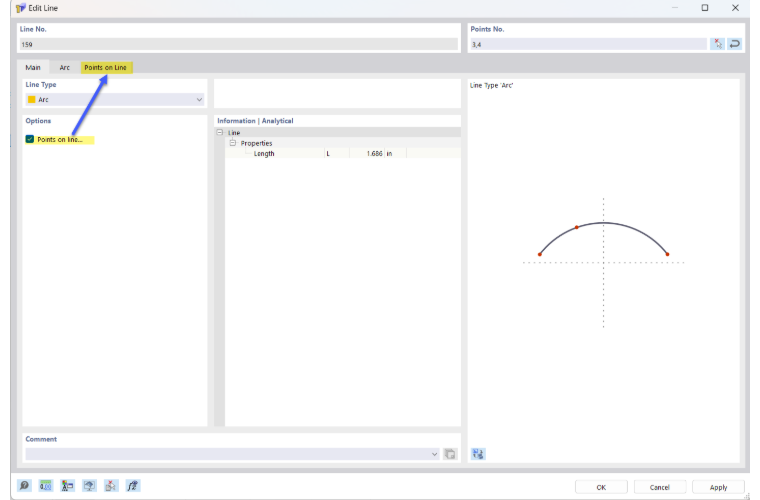Select the Length row in properties
Screen dimensions: 760x500
[343, 154]
